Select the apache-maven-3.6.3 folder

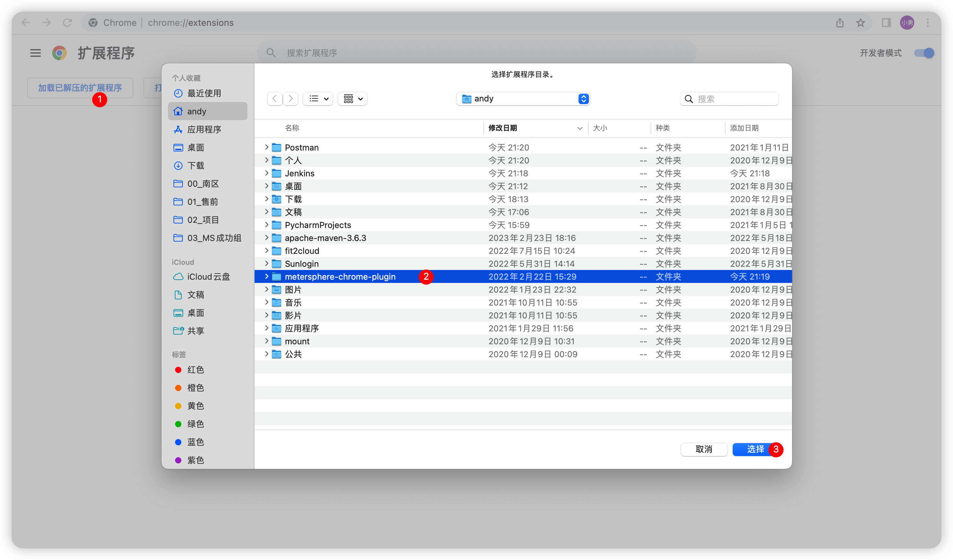[523, 238]
